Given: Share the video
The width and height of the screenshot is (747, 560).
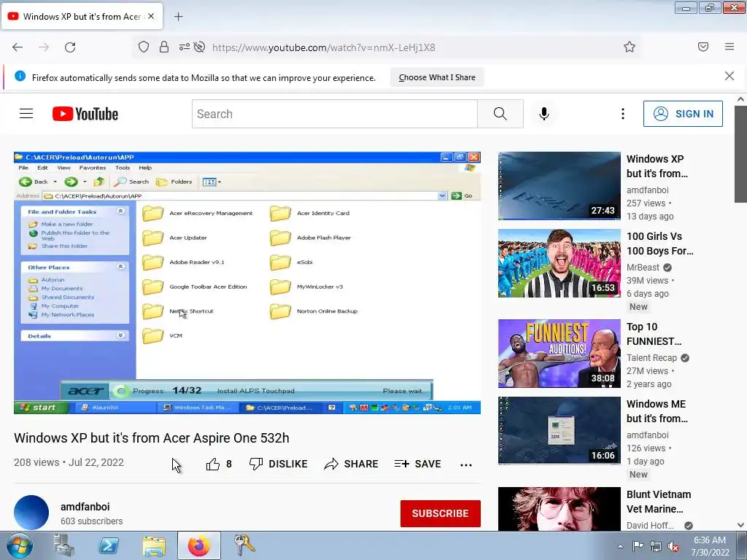Looking at the screenshot, I should tap(351, 464).
